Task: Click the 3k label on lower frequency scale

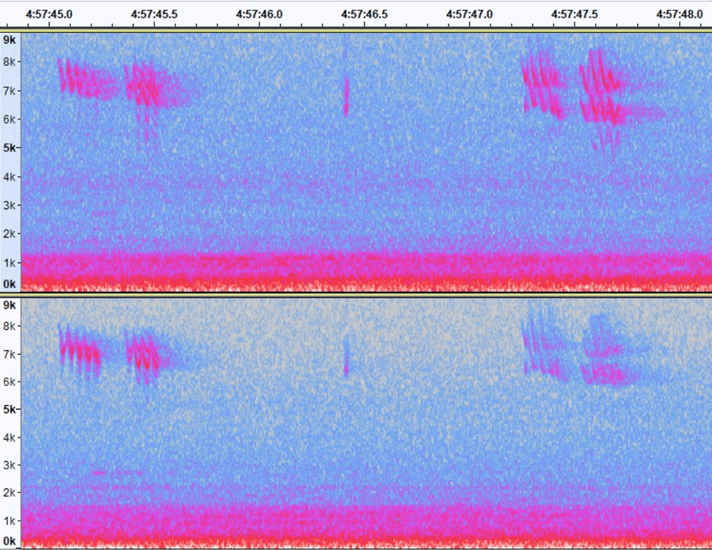Action: point(9,465)
